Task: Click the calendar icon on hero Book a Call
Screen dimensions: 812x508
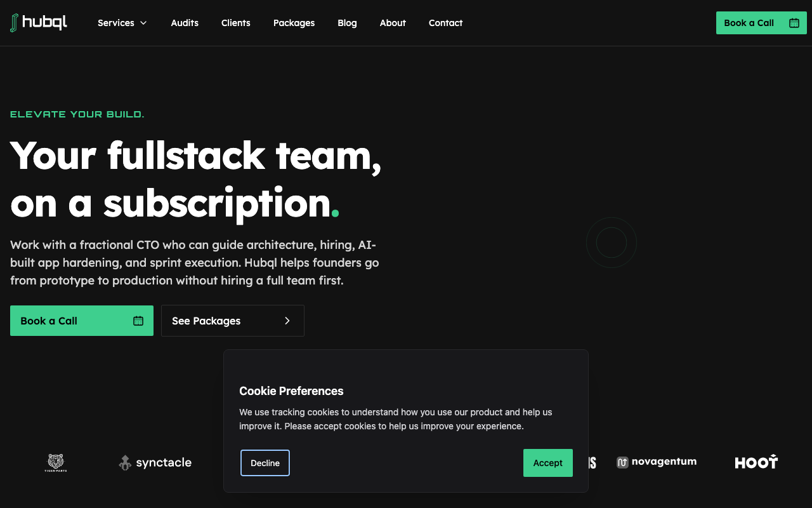Action: click(138, 321)
